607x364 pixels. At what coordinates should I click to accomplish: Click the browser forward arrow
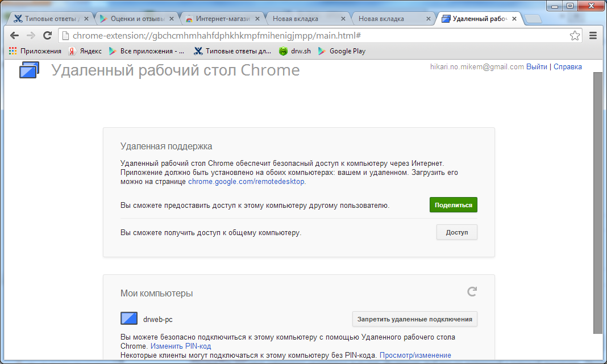pyautogui.click(x=31, y=36)
